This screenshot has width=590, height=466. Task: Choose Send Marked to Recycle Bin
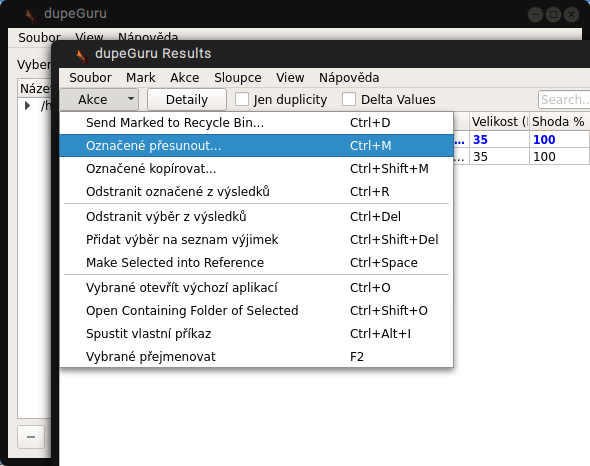pos(256,123)
